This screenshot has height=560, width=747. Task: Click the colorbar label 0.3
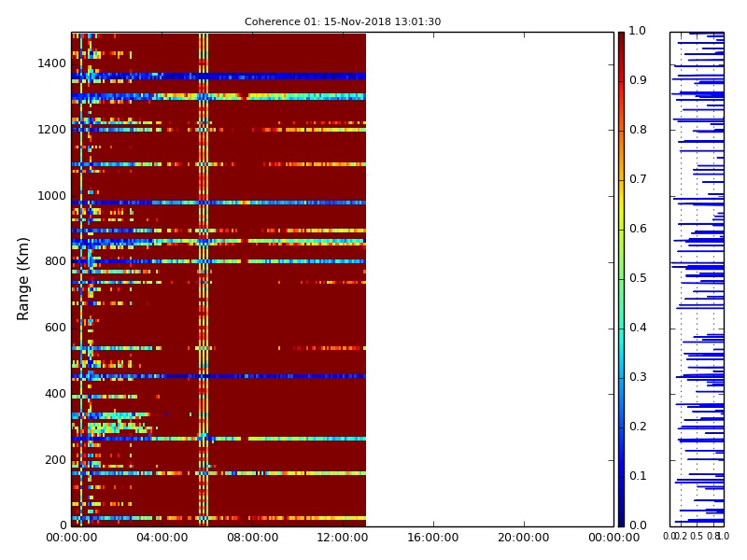point(638,377)
